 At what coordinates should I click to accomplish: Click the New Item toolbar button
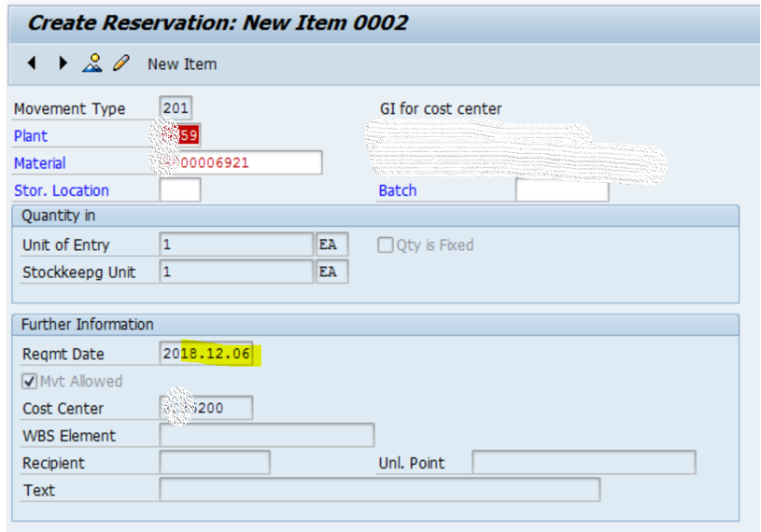pos(182,64)
